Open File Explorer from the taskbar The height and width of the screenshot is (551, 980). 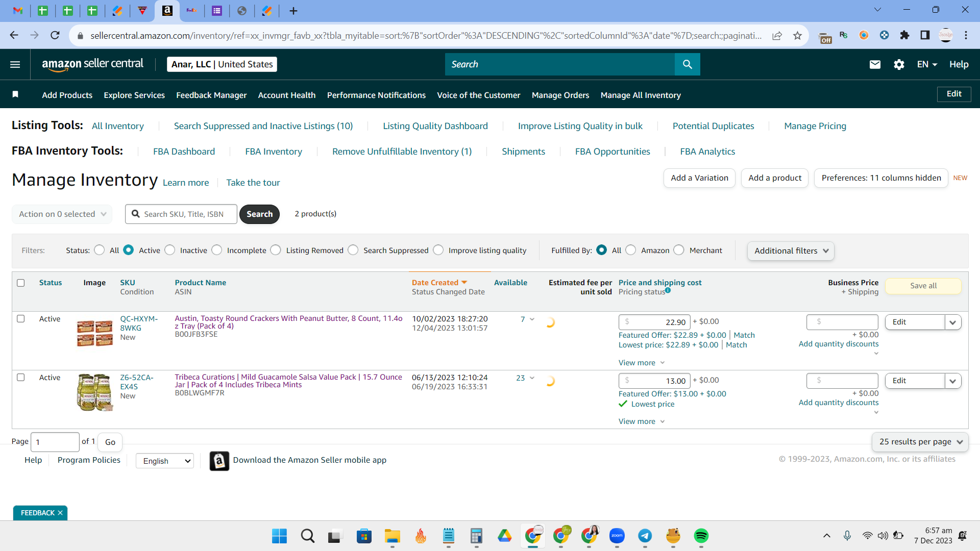point(393,536)
